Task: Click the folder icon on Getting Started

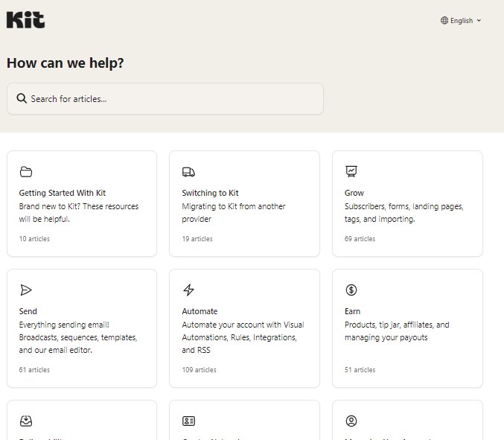Action: pyautogui.click(x=26, y=172)
